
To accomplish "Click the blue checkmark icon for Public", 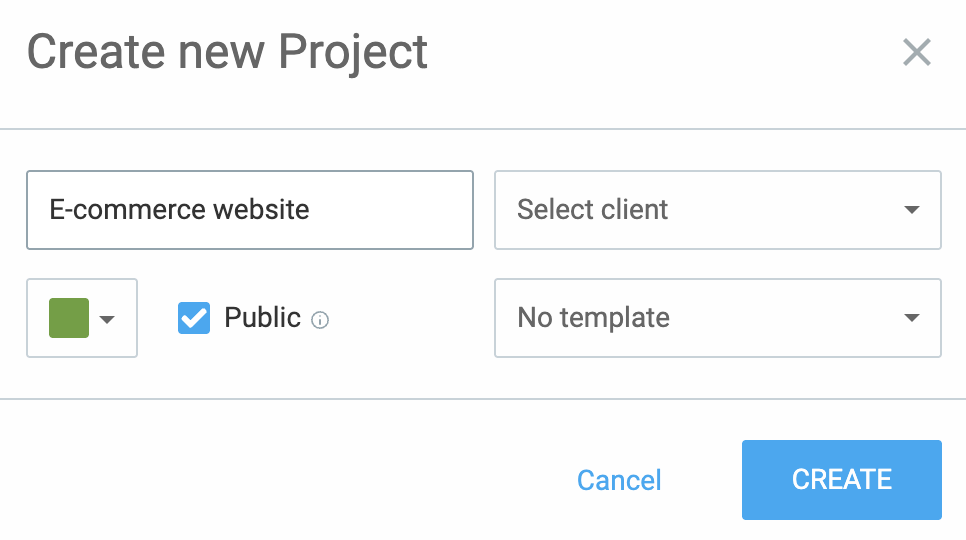I will tap(194, 318).
